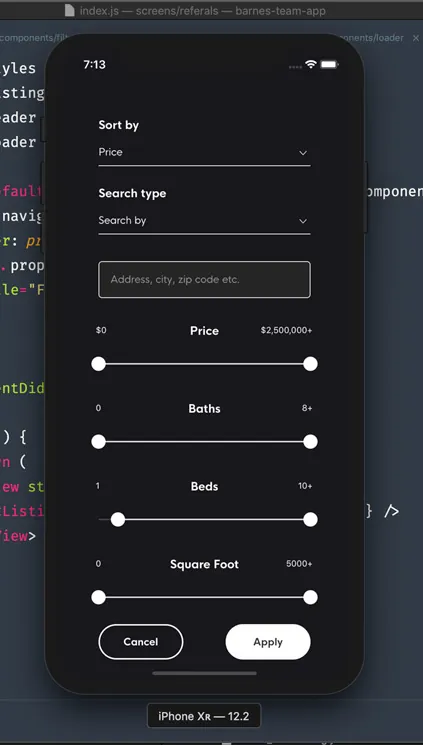This screenshot has width=423, height=745.
Task: Expand the Search type chevron arrow
Action: pos(303,221)
